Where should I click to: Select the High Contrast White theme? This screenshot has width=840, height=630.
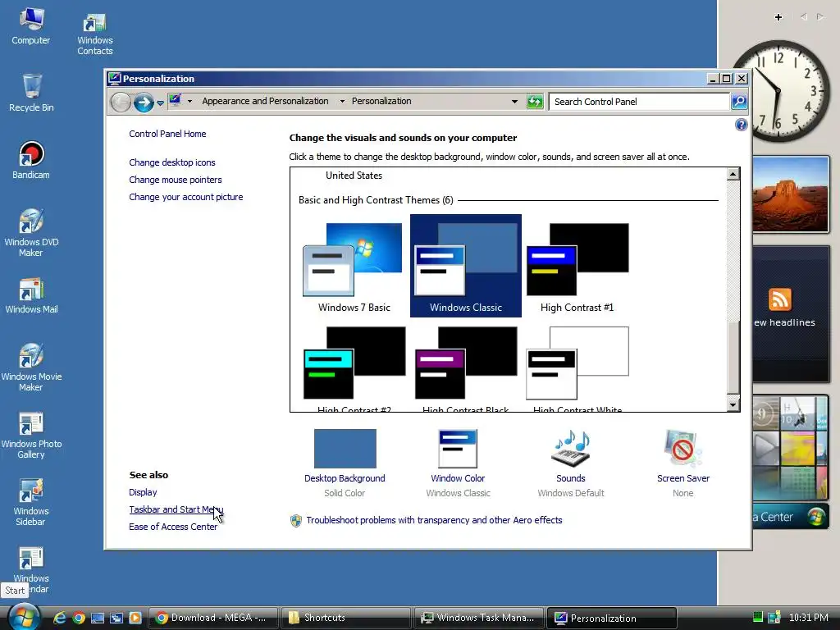pyautogui.click(x=577, y=368)
